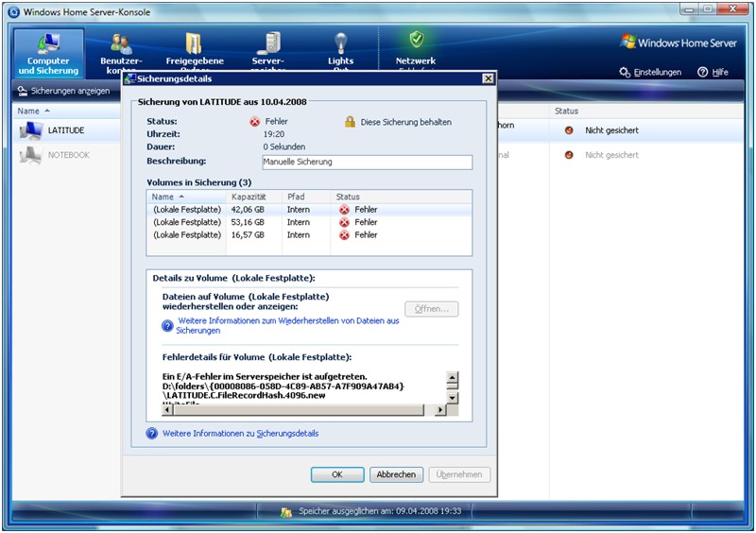
Task: Open the Lights Out tab
Action: [340, 53]
